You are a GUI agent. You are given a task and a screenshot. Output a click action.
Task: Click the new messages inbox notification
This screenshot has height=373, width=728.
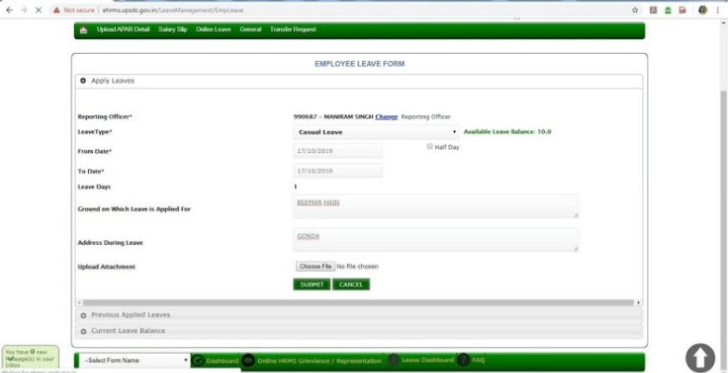(30, 359)
